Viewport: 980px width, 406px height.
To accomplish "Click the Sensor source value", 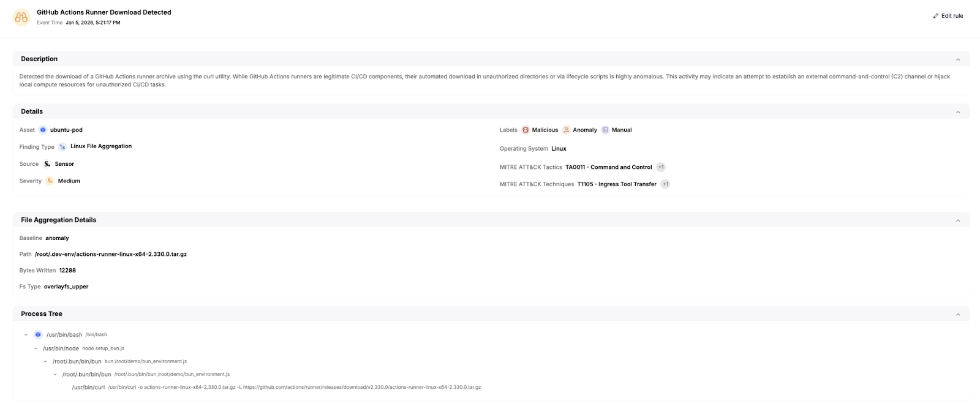I will [x=64, y=164].
